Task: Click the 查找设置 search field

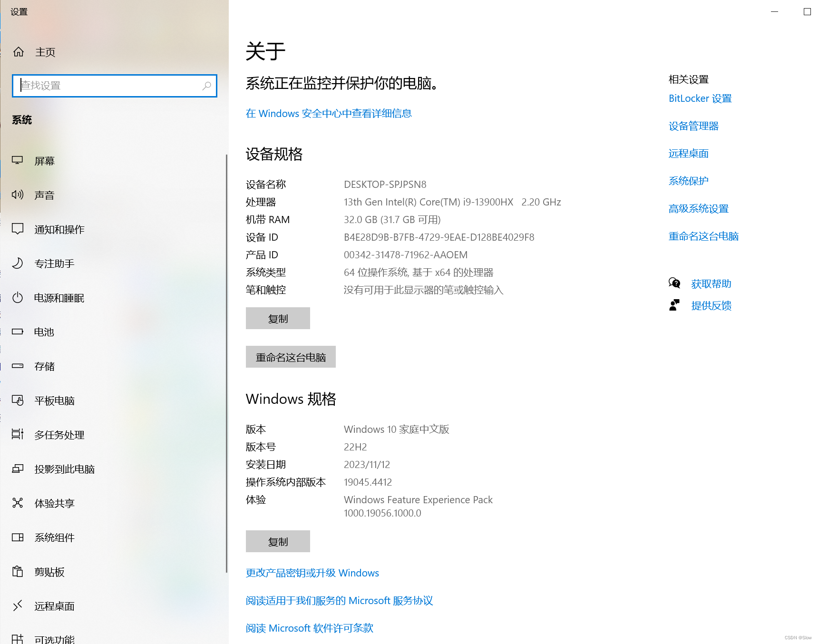Action: [114, 86]
